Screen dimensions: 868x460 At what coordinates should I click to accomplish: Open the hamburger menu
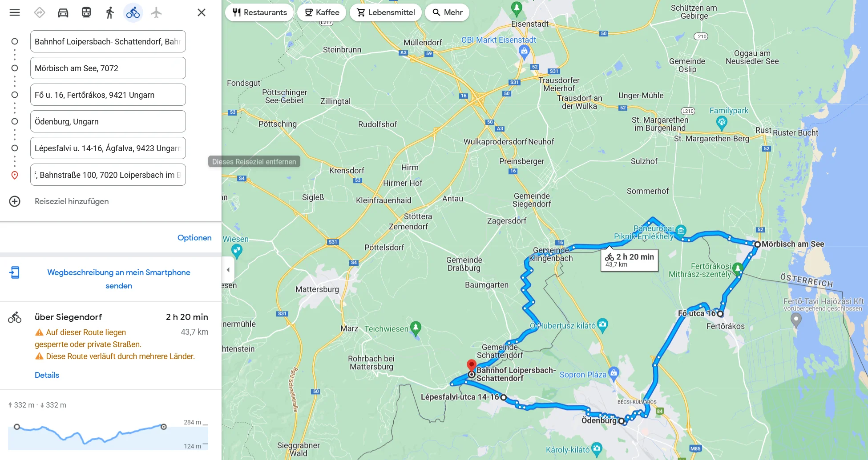click(x=15, y=12)
